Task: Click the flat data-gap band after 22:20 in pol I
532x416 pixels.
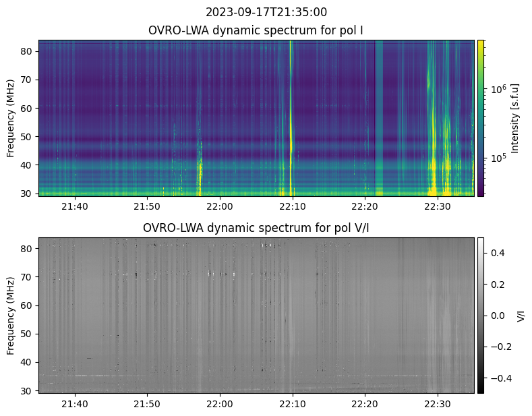Action: coord(379,118)
